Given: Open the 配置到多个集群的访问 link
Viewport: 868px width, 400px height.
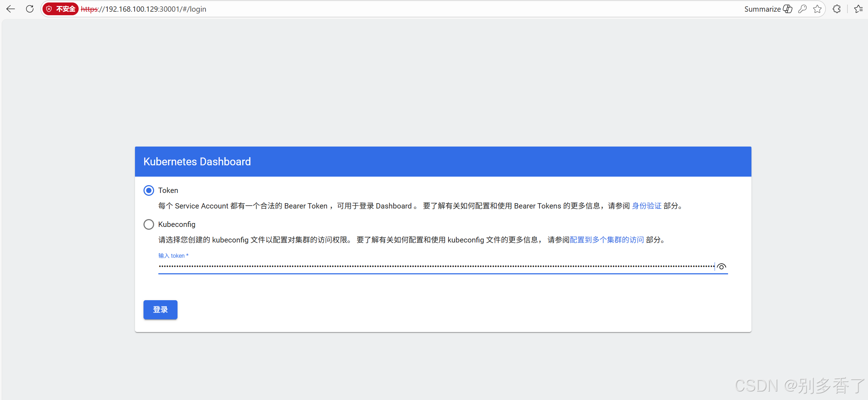Looking at the screenshot, I should (607, 240).
